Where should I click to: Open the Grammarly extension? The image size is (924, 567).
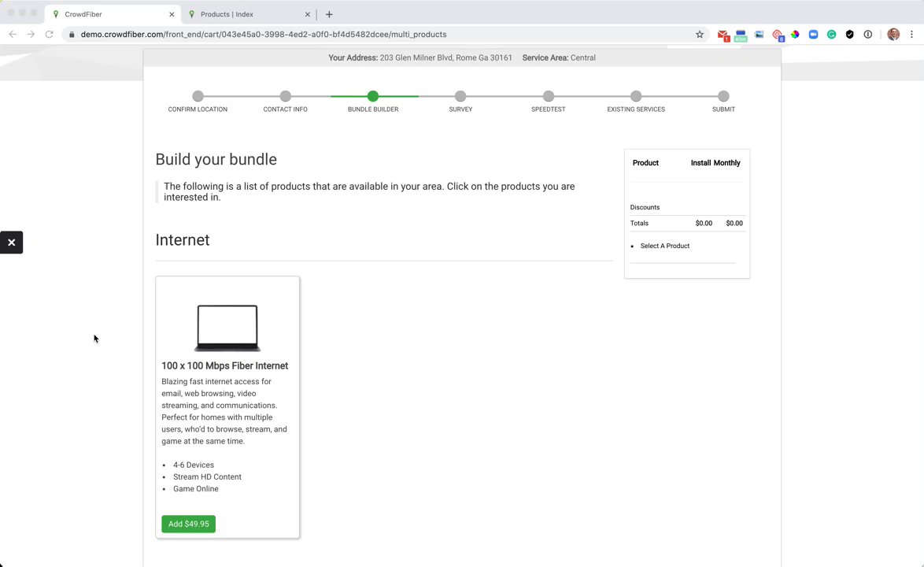831,35
